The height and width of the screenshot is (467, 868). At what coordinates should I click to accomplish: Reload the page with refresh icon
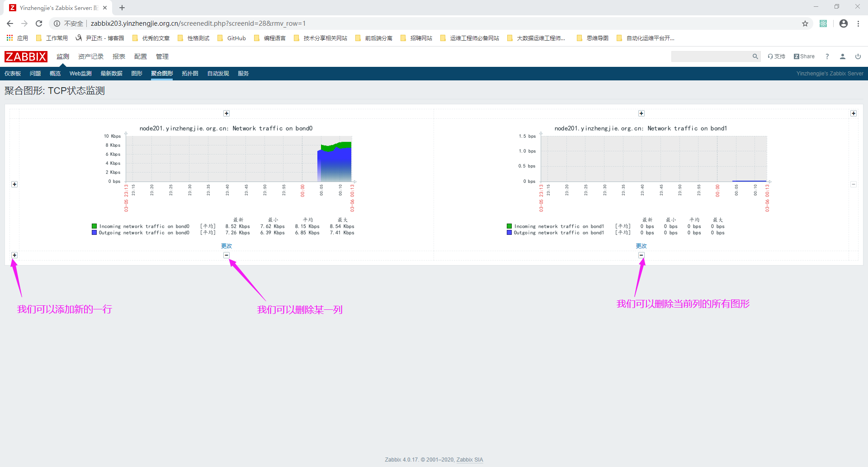point(39,23)
